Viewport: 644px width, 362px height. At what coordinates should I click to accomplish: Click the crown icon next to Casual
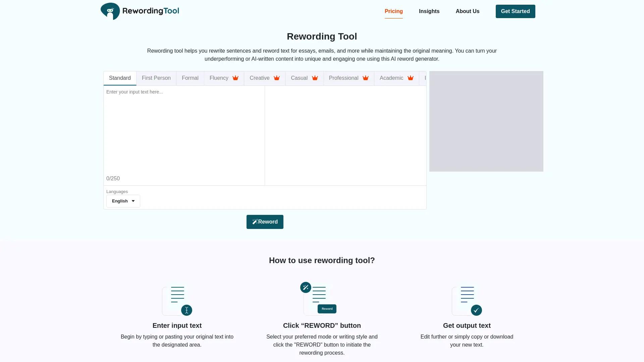315,78
